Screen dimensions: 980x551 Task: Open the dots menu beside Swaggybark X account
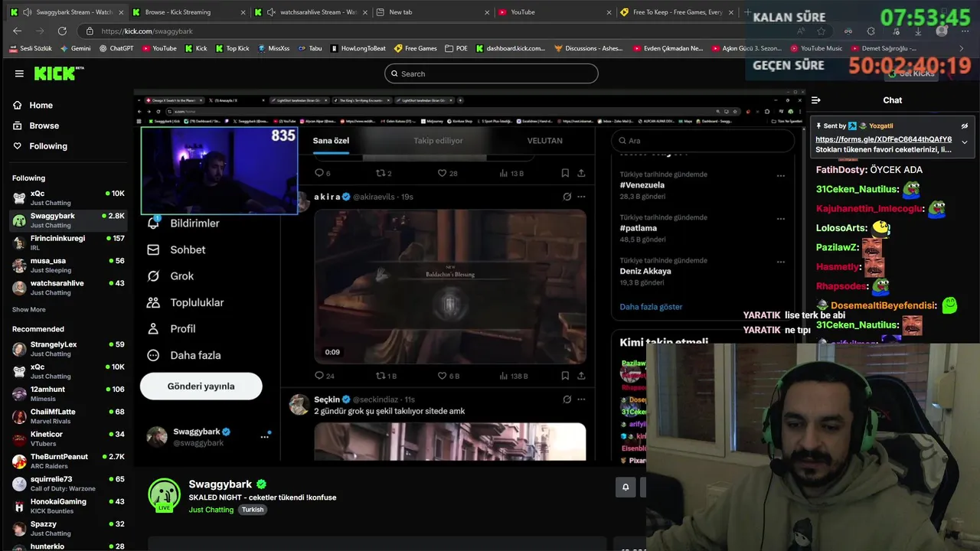265,436
